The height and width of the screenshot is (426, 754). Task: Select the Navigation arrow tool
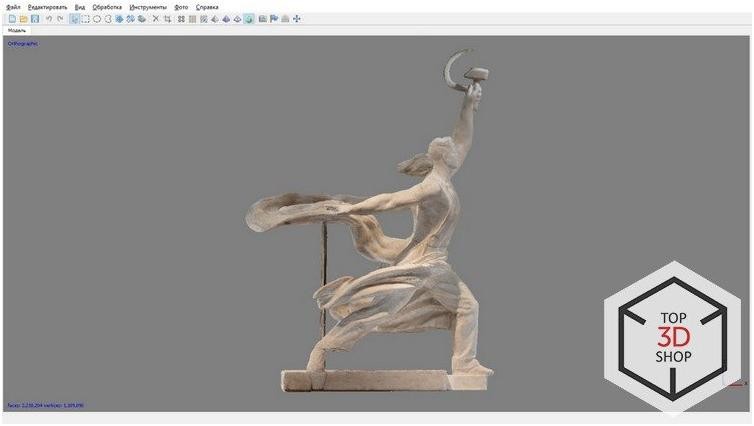click(74, 19)
